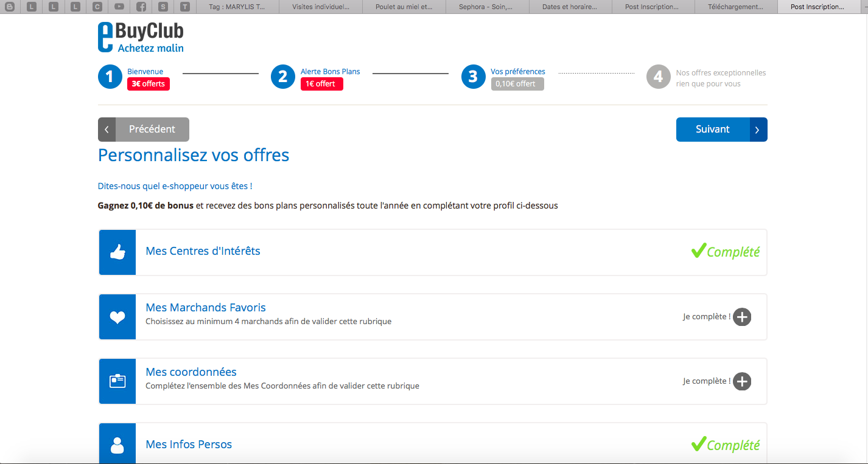Open the pinned YouTube tab
This screenshot has height=464, width=868.
(119, 7)
